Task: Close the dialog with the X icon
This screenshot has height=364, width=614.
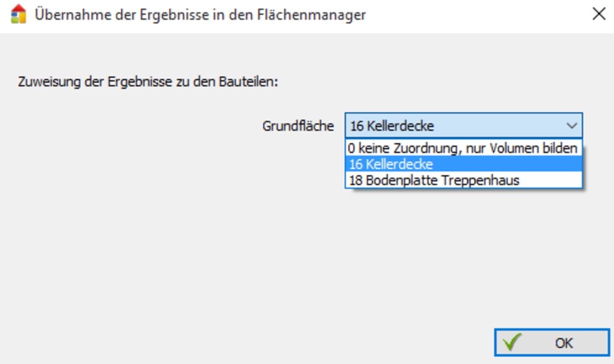Action: 599,14
